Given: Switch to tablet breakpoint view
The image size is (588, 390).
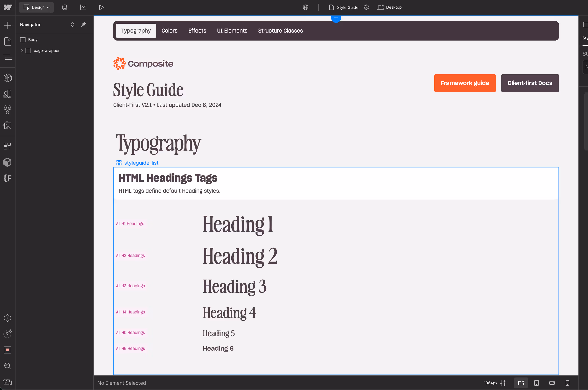Looking at the screenshot, I should coord(537,383).
